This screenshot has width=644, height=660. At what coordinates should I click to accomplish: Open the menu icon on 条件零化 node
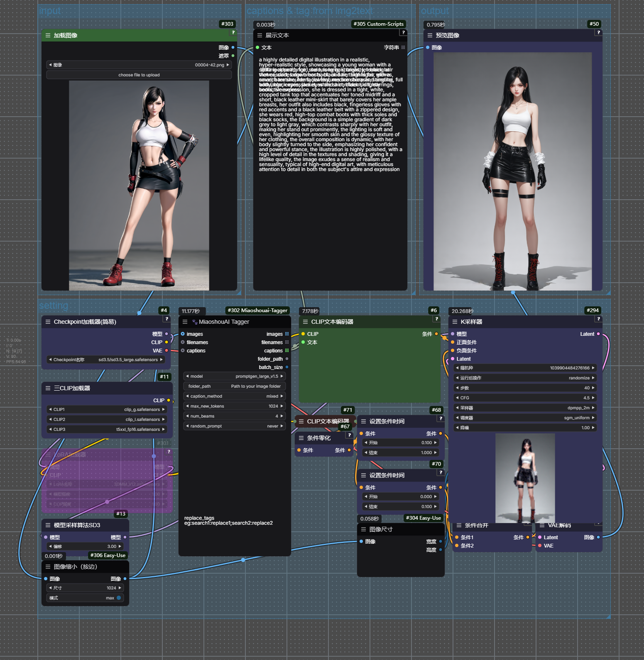[301, 438]
